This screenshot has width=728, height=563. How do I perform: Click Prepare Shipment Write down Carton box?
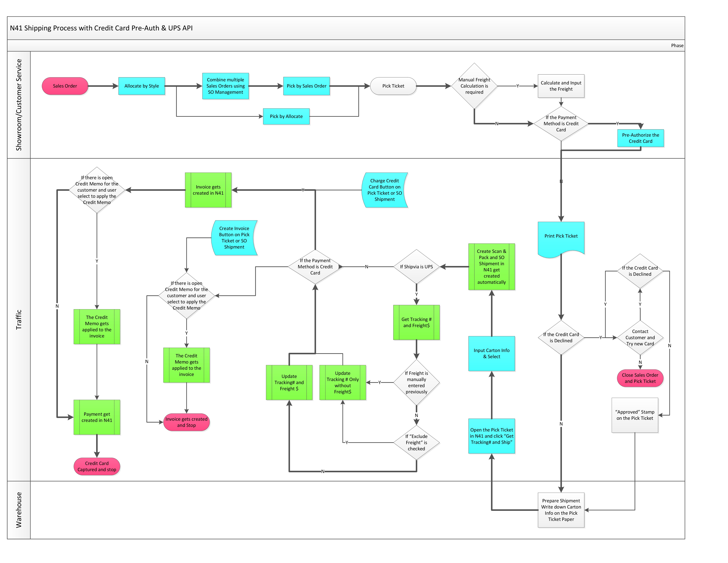click(561, 510)
